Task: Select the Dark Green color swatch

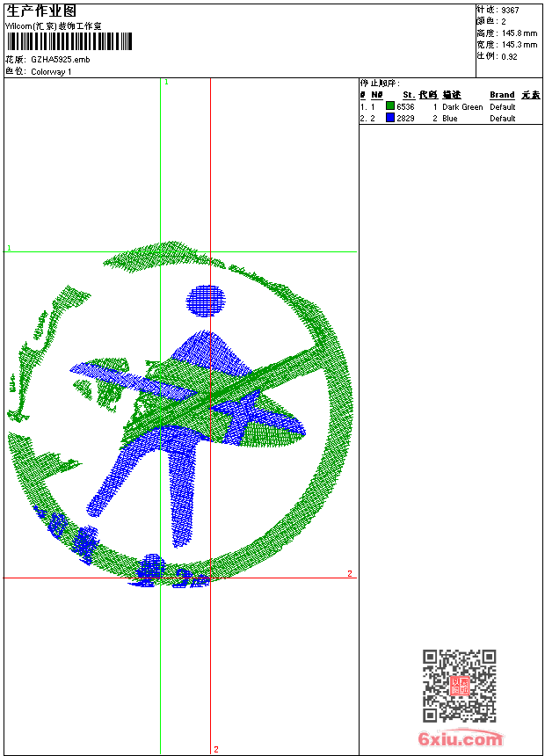Action: pos(390,106)
